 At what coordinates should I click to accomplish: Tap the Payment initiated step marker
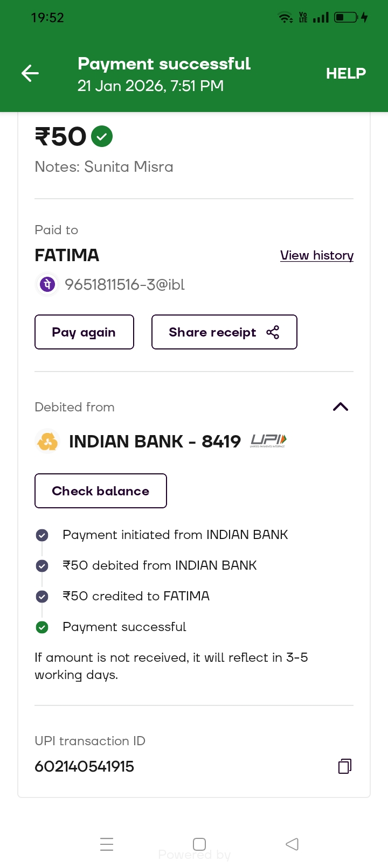42,535
